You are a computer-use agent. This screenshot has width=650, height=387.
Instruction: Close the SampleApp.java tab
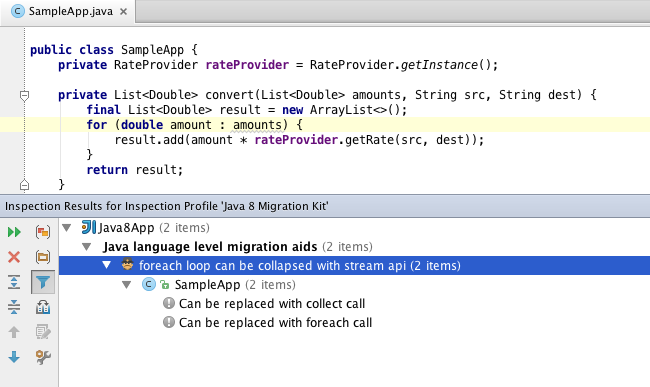[124, 12]
